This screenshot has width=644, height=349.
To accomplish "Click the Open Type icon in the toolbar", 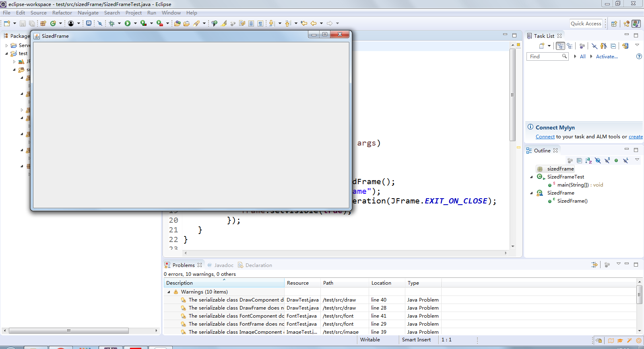I will pyautogui.click(x=177, y=23).
